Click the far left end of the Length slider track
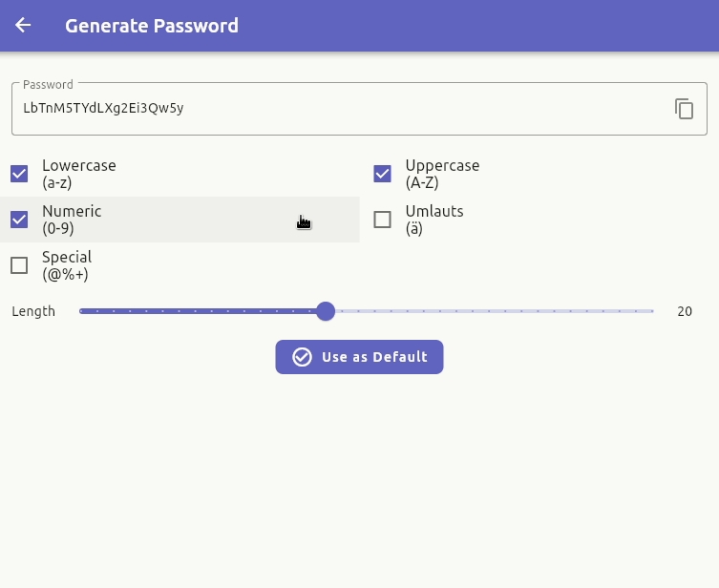719x588 pixels. (x=82, y=311)
